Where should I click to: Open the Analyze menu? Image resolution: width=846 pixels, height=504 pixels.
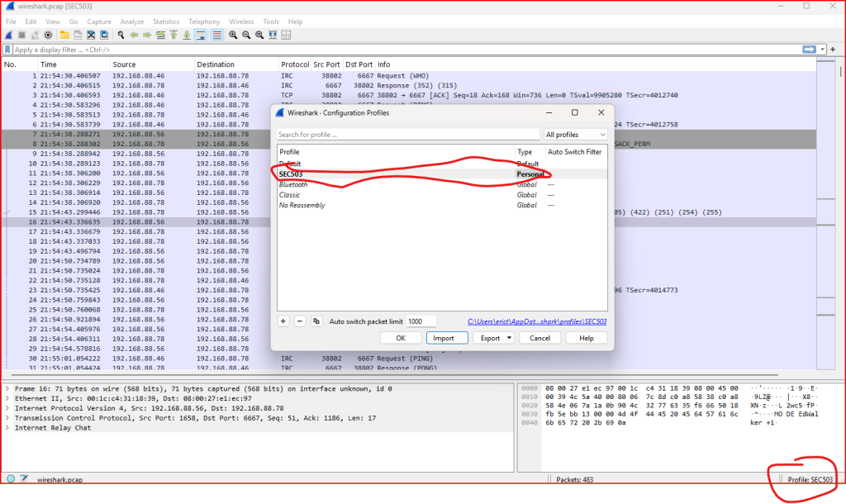(x=132, y=21)
